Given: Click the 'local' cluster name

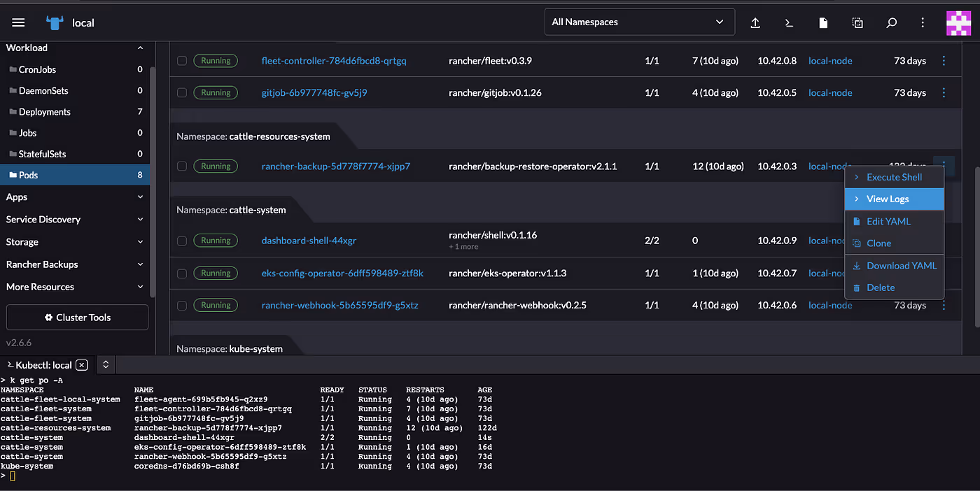Looking at the screenshot, I should tap(83, 22).
